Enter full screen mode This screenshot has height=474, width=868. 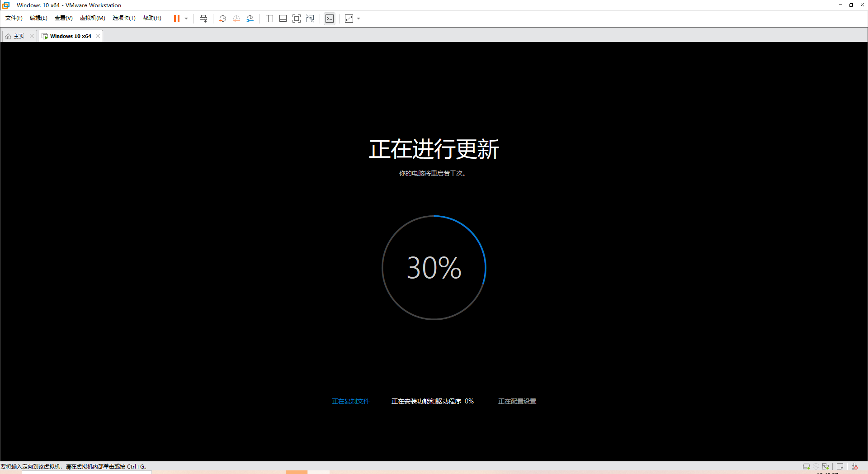pyautogui.click(x=297, y=19)
